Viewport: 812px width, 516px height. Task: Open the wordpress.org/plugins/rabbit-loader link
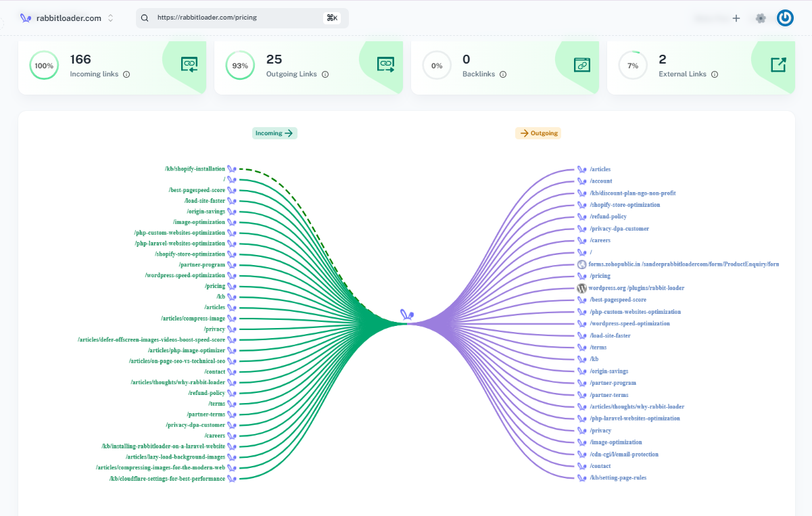(x=637, y=287)
